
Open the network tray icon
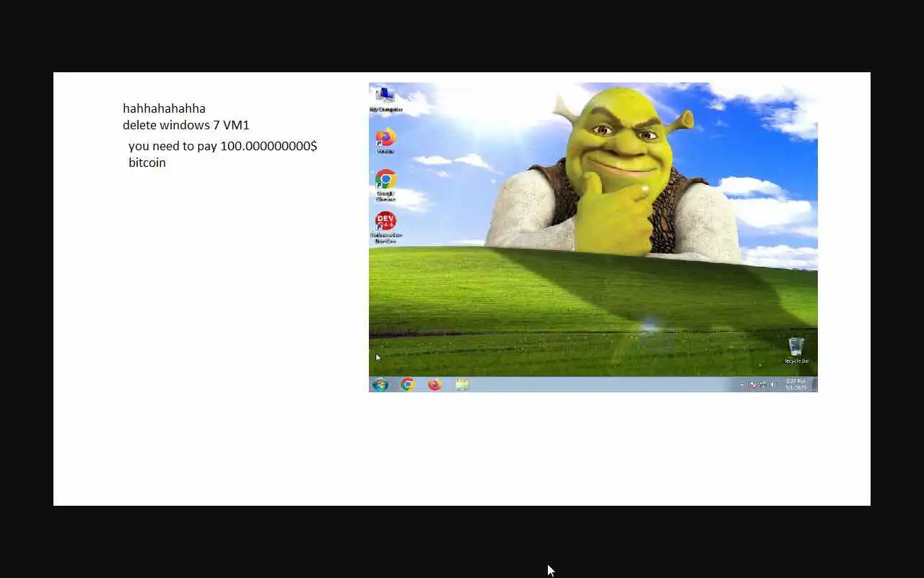763,385
